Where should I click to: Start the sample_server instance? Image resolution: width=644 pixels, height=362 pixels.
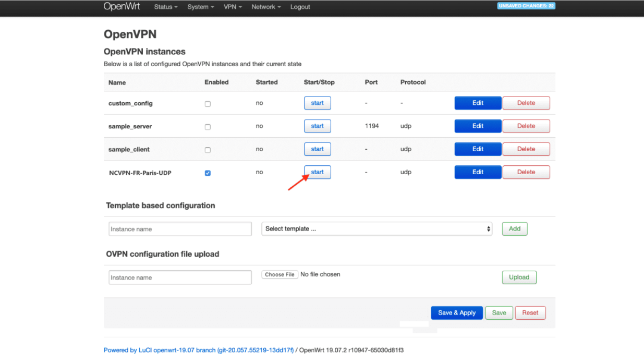click(318, 126)
